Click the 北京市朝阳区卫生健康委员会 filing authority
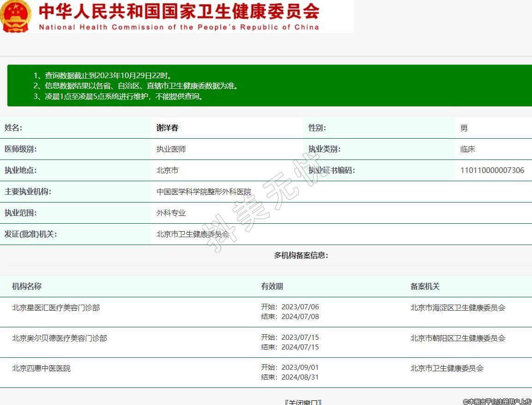The width and height of the screenshot is (532, 405). click(458, 338)
